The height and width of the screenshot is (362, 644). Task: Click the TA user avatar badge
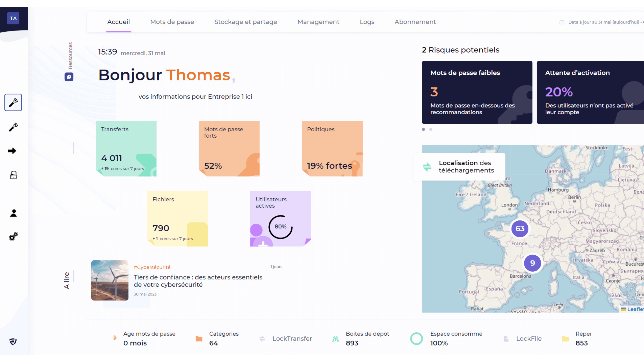point(13,18)
